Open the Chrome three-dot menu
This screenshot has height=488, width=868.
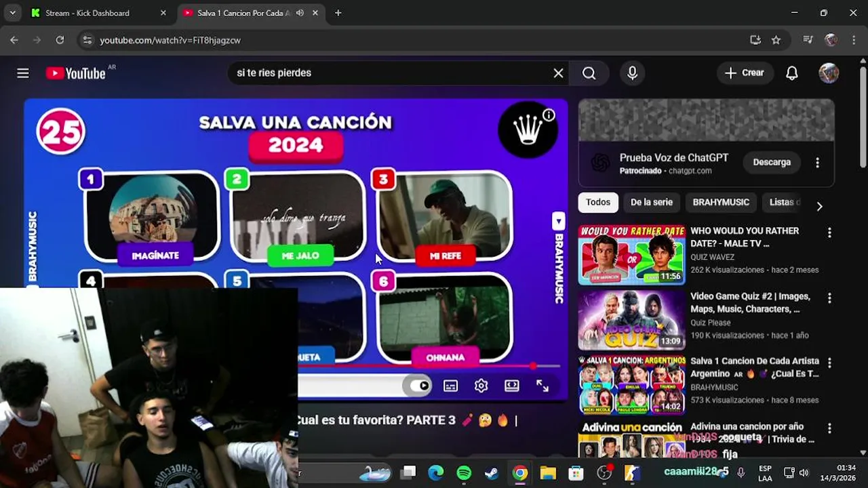point(853,40)
